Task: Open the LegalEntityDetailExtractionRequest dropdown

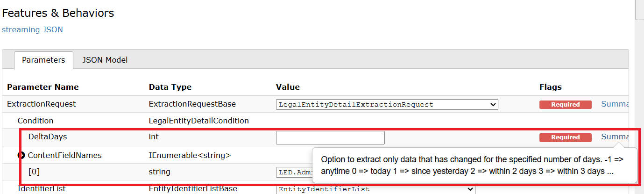Action: [387, 104]
